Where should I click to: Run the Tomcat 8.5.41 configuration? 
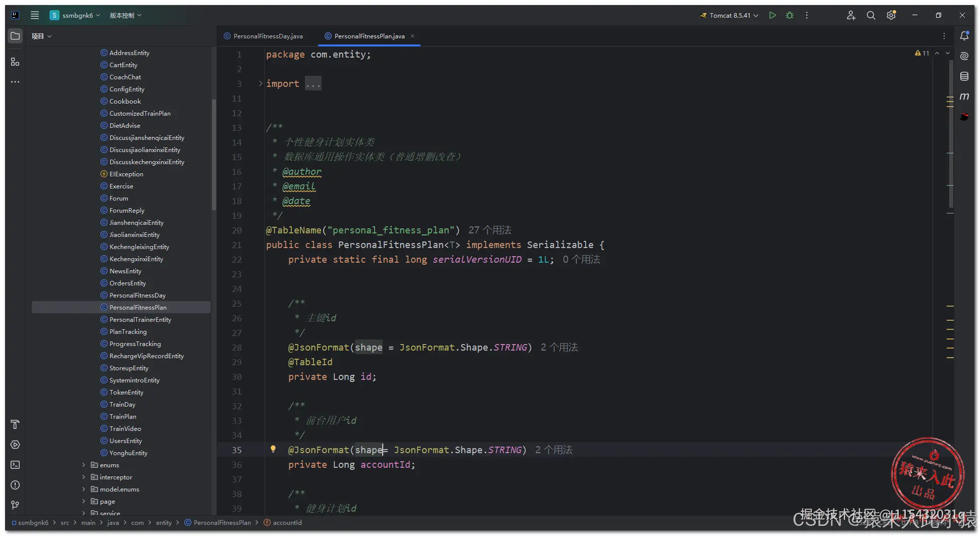(772, 15)
